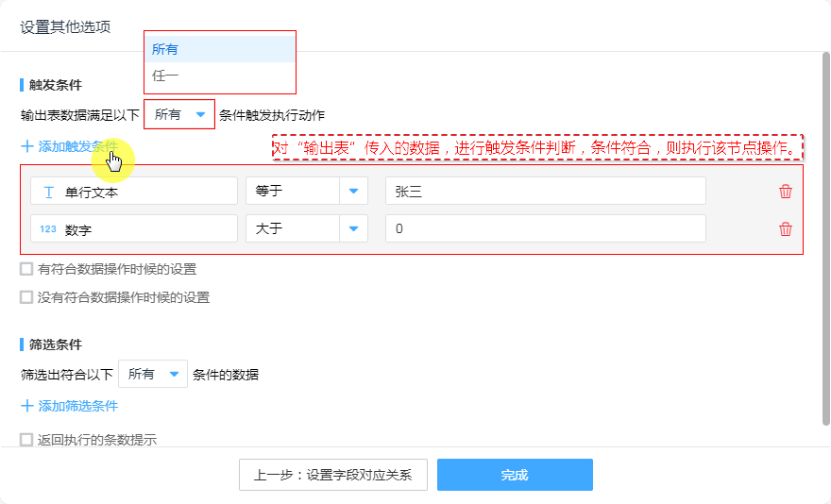Click the 完成 button
The image size is (831, 504).
[515, 475]
